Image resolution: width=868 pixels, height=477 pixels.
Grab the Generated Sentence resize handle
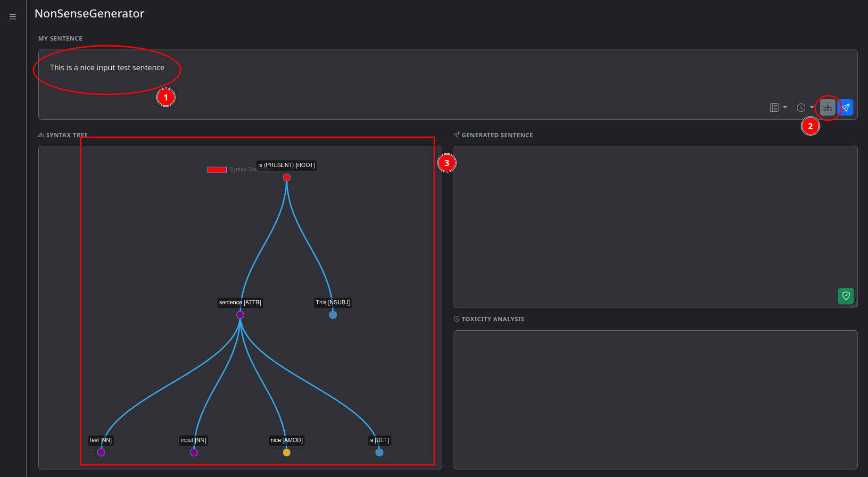(x=854, y=305)
